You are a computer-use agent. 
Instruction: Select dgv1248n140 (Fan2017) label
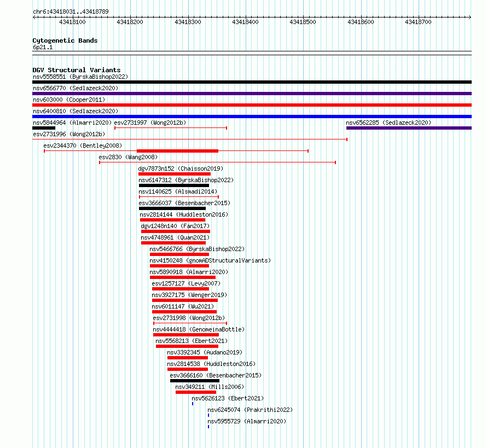[175, 226]
